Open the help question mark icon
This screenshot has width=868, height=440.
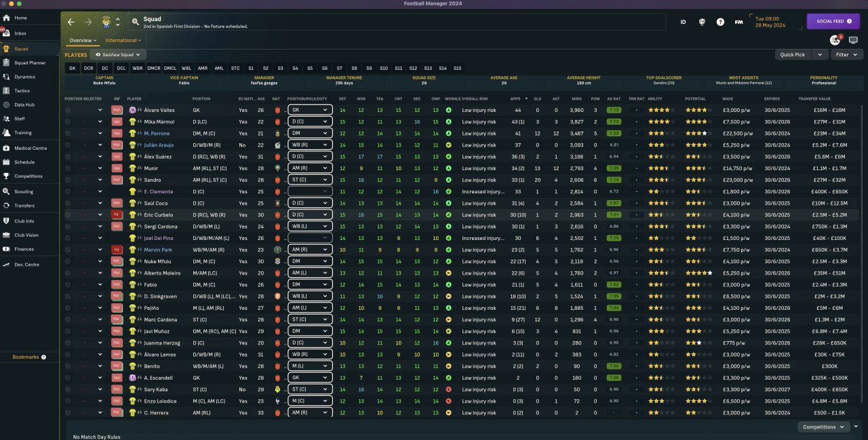pos(720,22)
